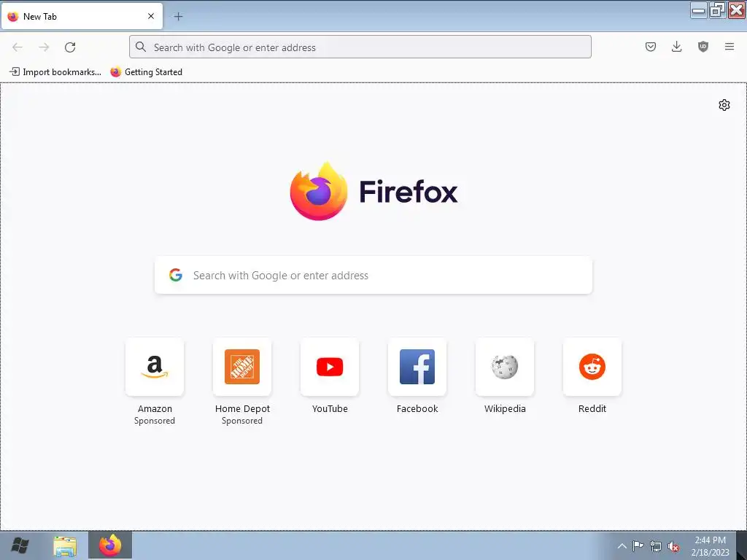
Task: Show hidden system tray icons
Action: tap(622, 545)
